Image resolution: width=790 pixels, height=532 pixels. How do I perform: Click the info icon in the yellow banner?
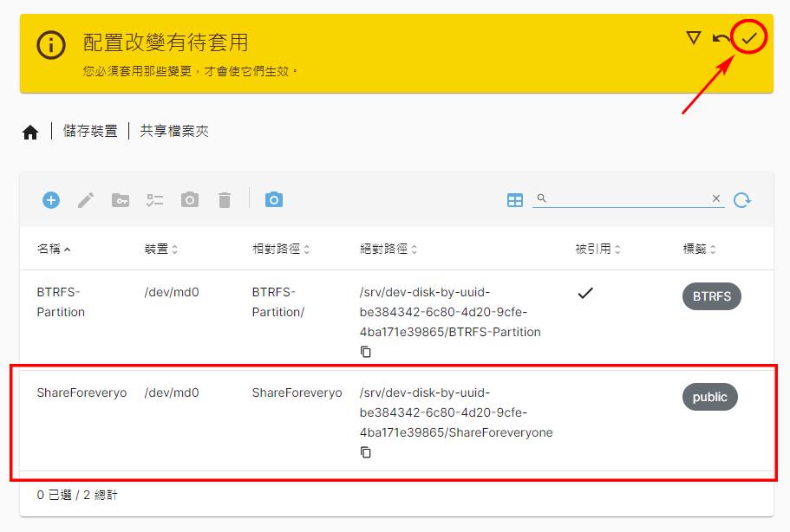pos(51,45)
